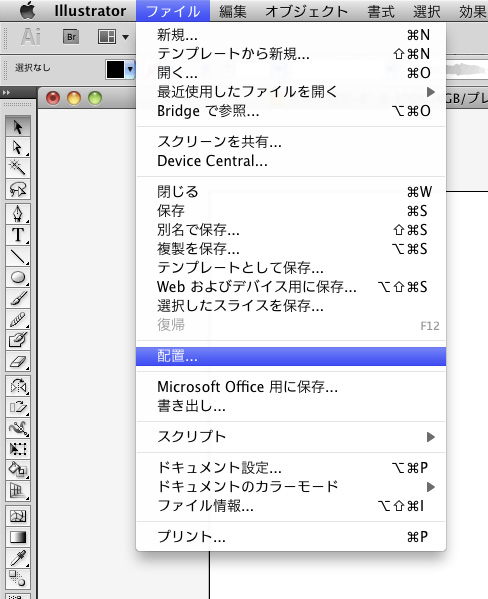Open the 書式 menu
488x599 pixels.
381,11
